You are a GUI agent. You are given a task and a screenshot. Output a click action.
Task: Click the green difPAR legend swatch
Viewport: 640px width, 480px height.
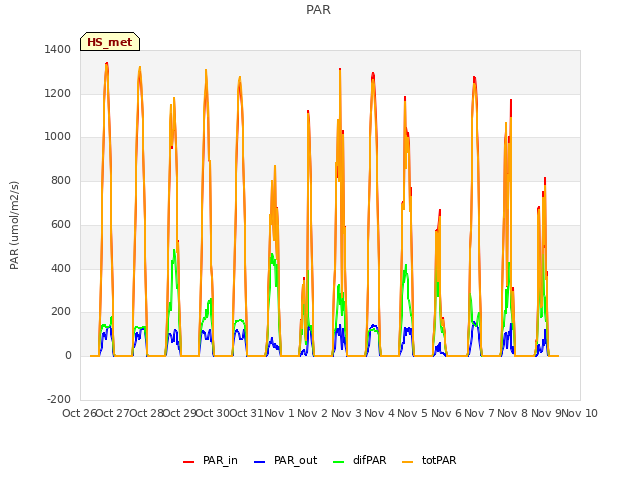point(339,462)
